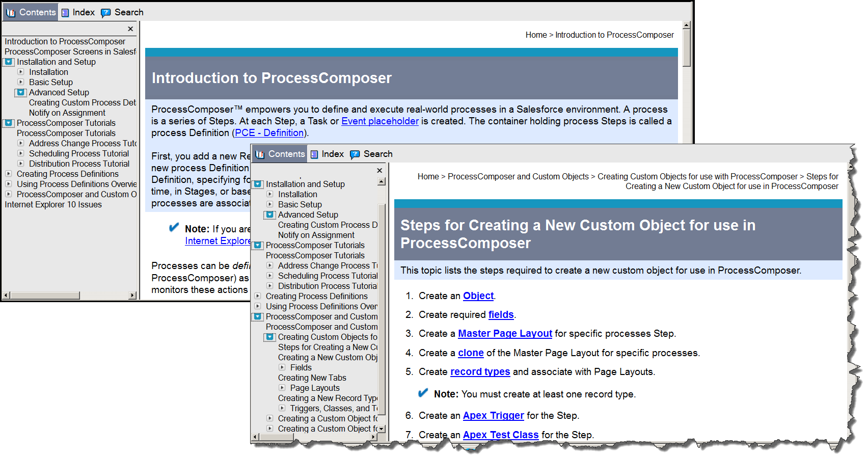Screen dimensions: 868x455
Task: Follow the PCE - Definition link
Action: [269, 133]
